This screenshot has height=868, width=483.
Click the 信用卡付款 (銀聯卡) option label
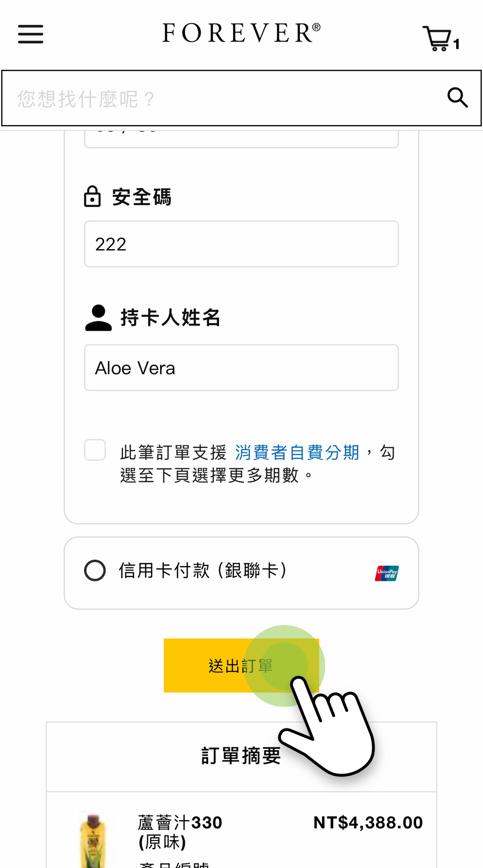[203, 570]
